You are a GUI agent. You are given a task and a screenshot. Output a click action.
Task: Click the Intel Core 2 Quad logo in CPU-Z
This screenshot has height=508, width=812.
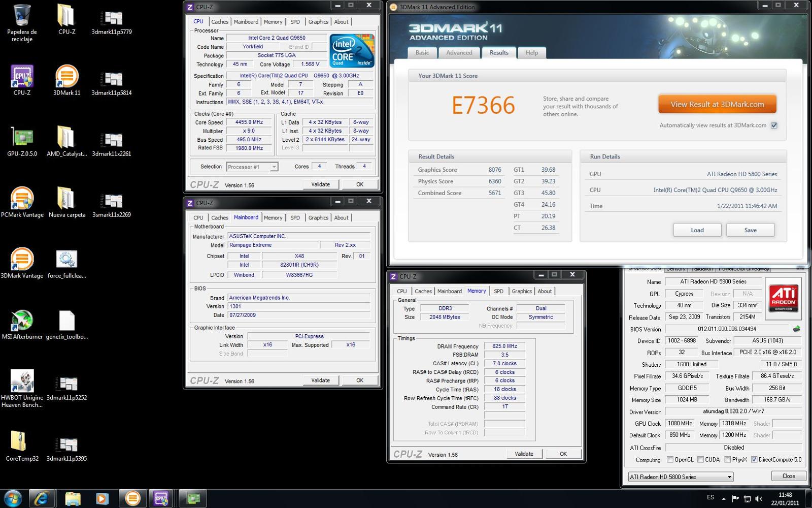click(x=352, y=50)
